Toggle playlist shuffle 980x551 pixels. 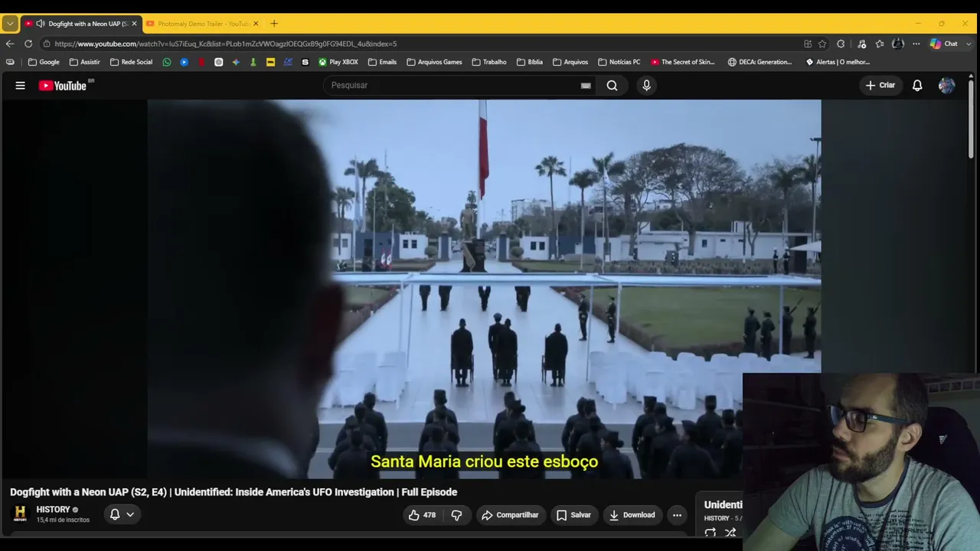click(730, 533)
